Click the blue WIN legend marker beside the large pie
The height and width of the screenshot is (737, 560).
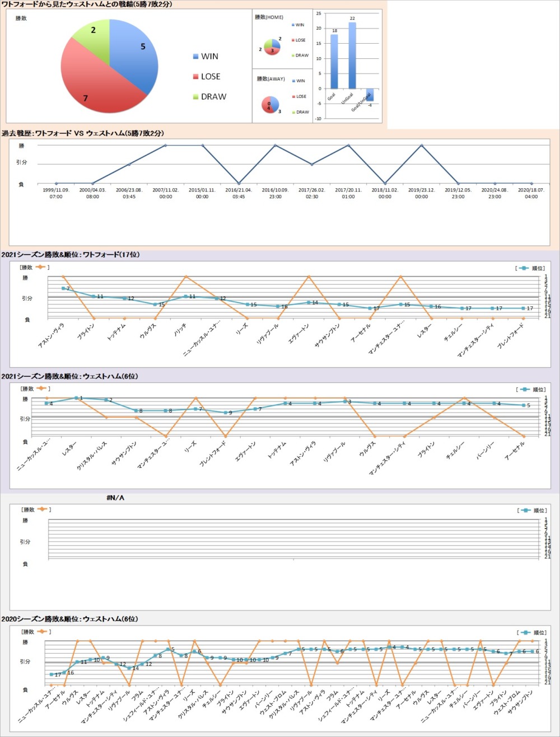[x=195, y=57]
